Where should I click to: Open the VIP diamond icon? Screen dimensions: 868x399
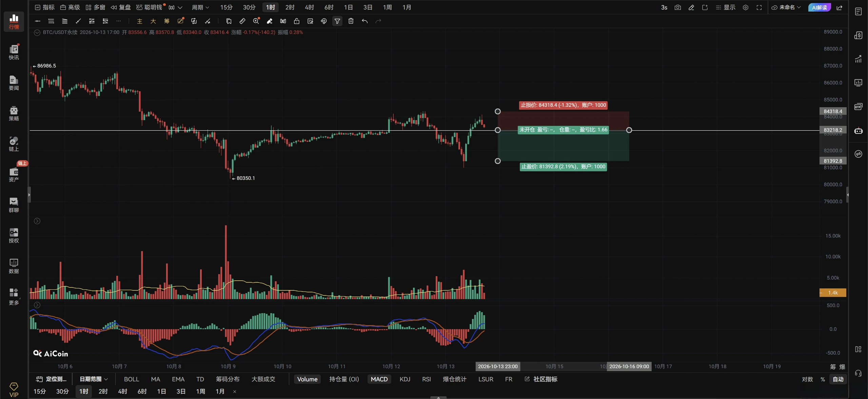pos(14,389)
